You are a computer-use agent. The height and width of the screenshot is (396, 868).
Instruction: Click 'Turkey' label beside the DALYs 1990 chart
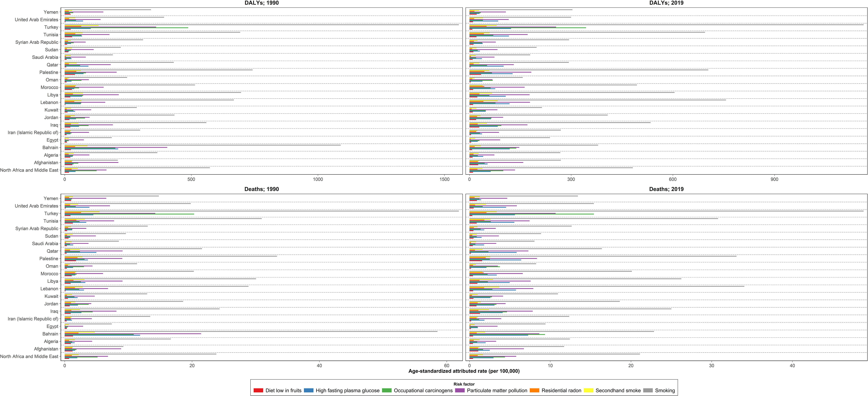[x=51, y=27]
